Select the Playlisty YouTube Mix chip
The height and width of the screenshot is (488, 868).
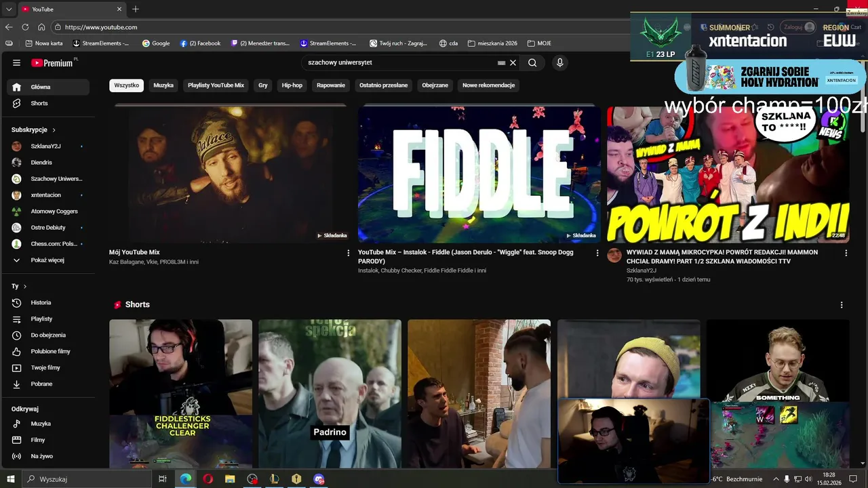point(216,85)
